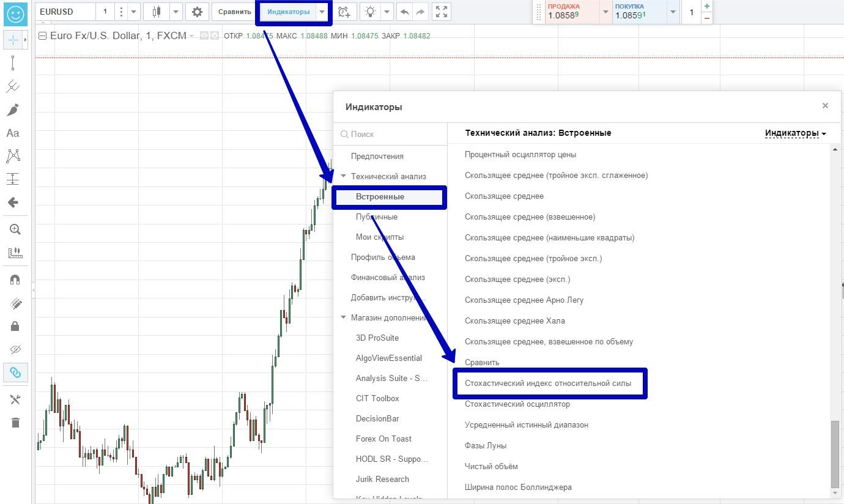The width and height of the screenshot is (844, 504).
Task: Toggle the eye icon in chart legend
Action: click(204, 36)
